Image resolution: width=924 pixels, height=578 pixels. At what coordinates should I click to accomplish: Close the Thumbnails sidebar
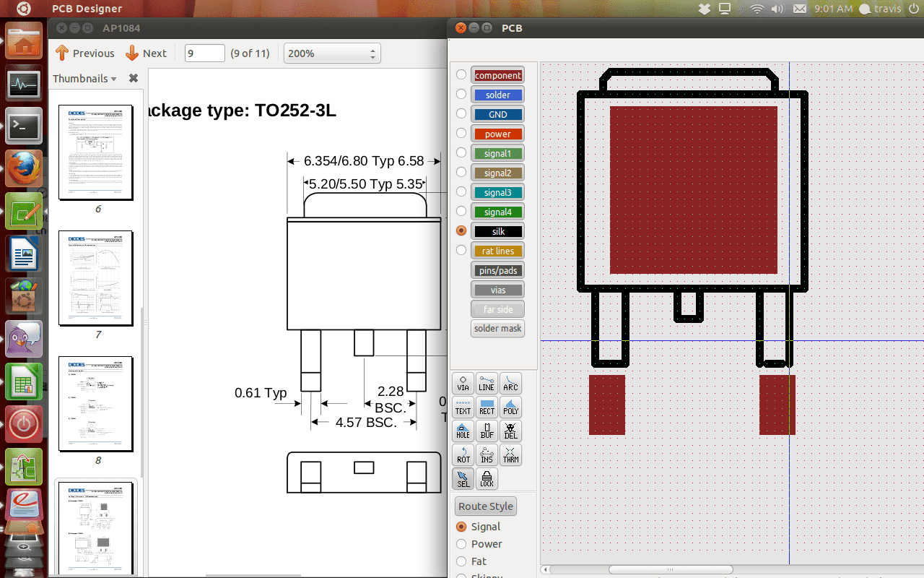pos(133,78)
